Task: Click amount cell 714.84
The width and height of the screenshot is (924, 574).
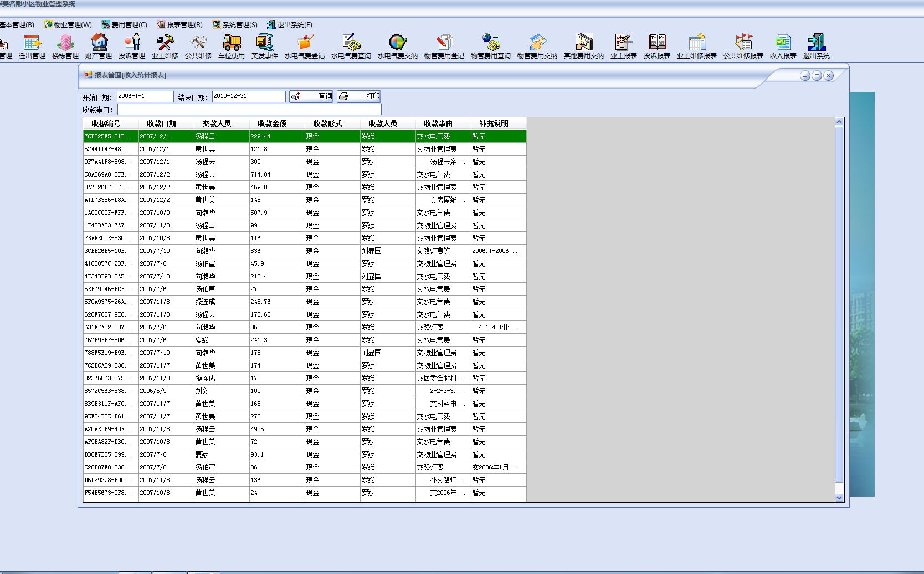Action: pos(277,174)
